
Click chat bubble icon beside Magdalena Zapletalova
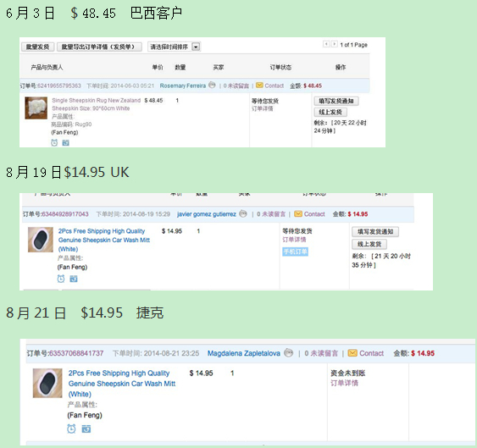point(288,353)
